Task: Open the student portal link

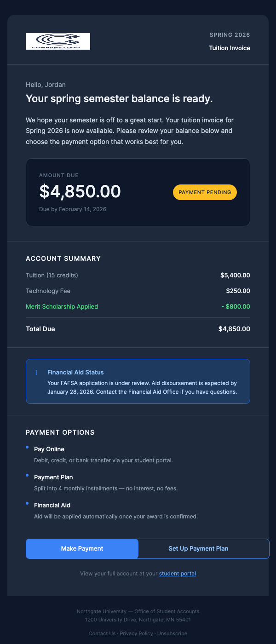Action: point(177,573)
